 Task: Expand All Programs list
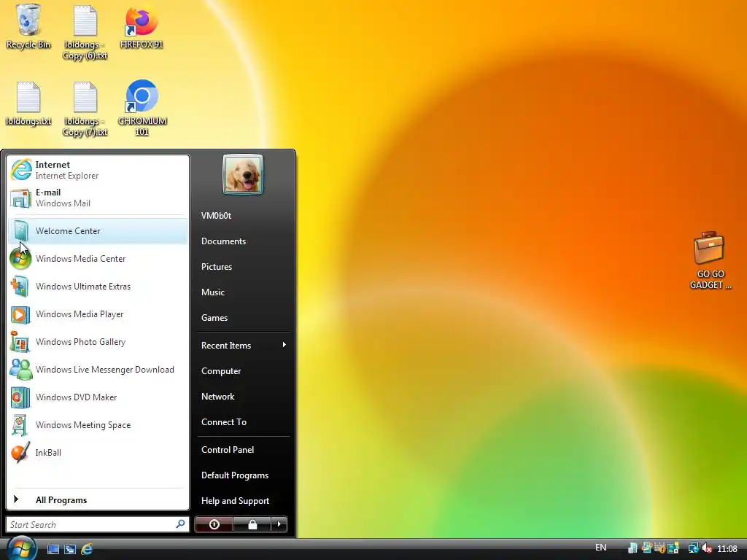click(98, 499)
